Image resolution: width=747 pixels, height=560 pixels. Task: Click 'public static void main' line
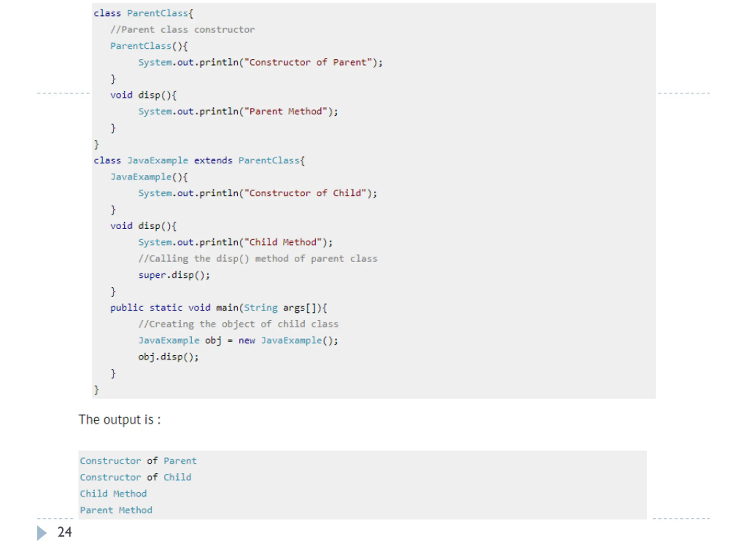(219, 308)
